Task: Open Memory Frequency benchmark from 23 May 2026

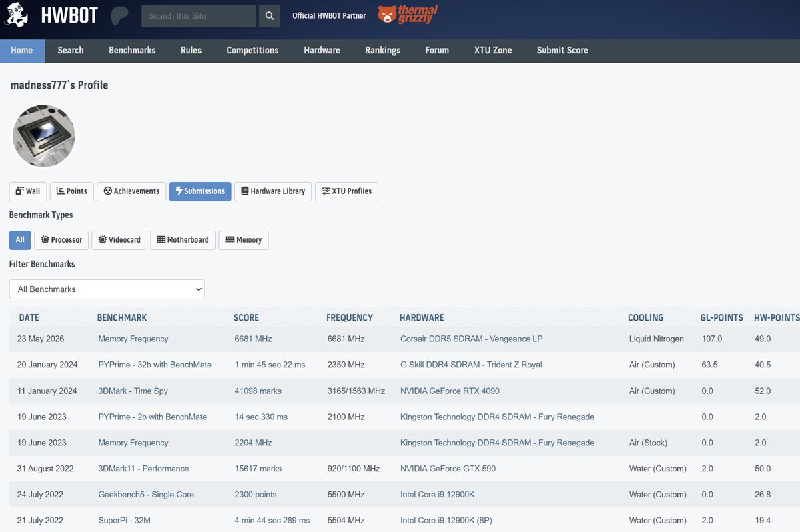Action: tap(133, 339)
